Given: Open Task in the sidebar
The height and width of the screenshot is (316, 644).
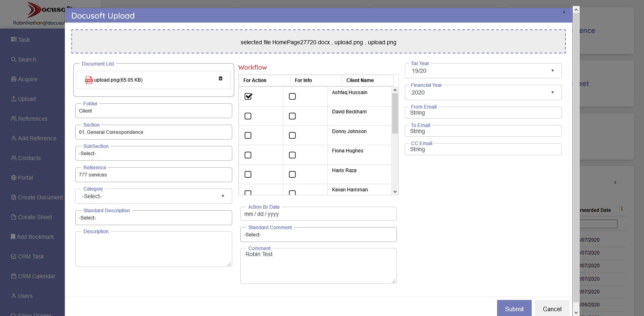Looking at the screenshot, I should coord(20,40).
